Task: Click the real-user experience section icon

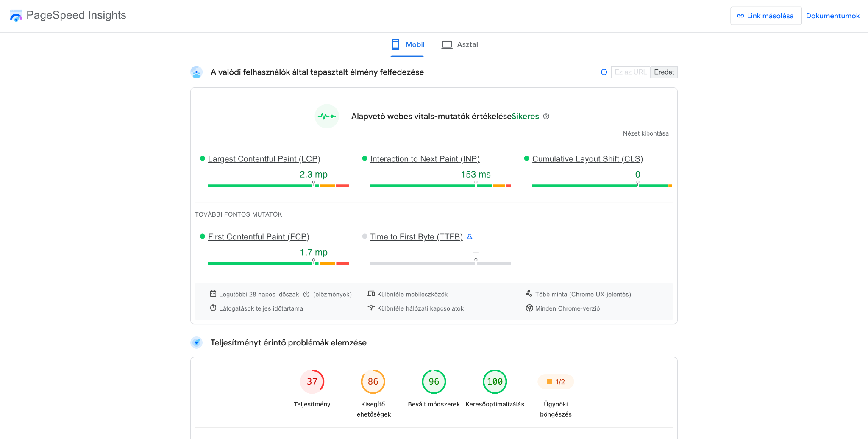Action: [x=196, y=72]
